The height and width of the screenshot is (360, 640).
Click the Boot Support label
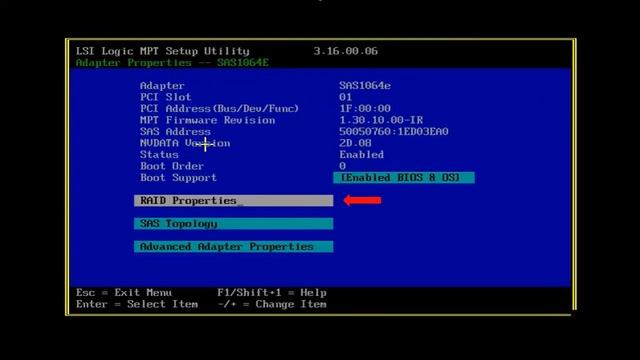(178, 178)
